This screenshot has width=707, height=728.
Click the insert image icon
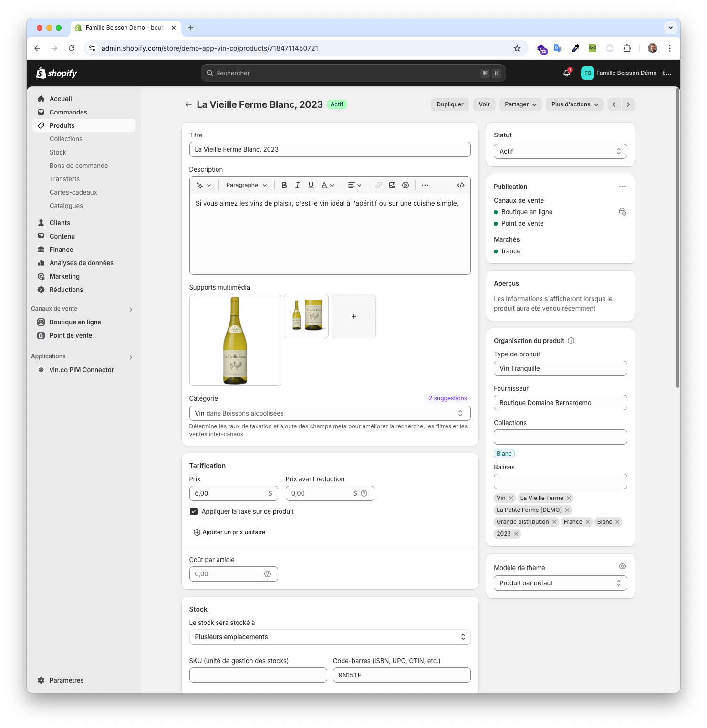point(392,185)
